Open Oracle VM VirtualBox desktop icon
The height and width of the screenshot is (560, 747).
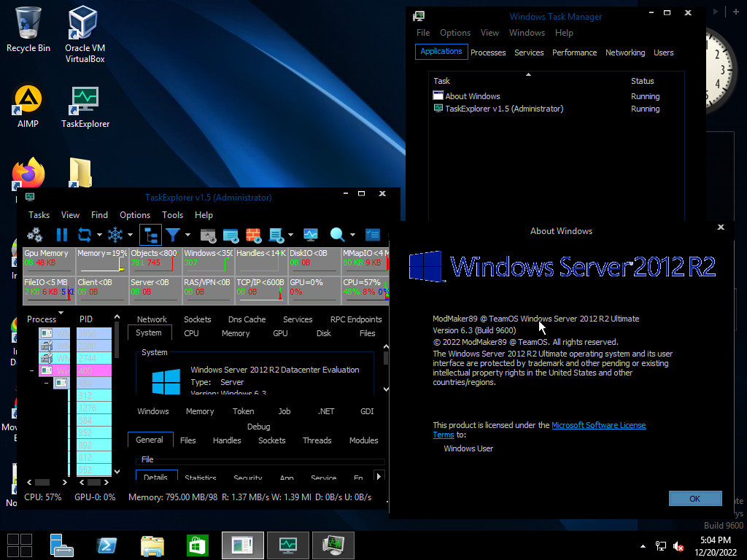85,35
